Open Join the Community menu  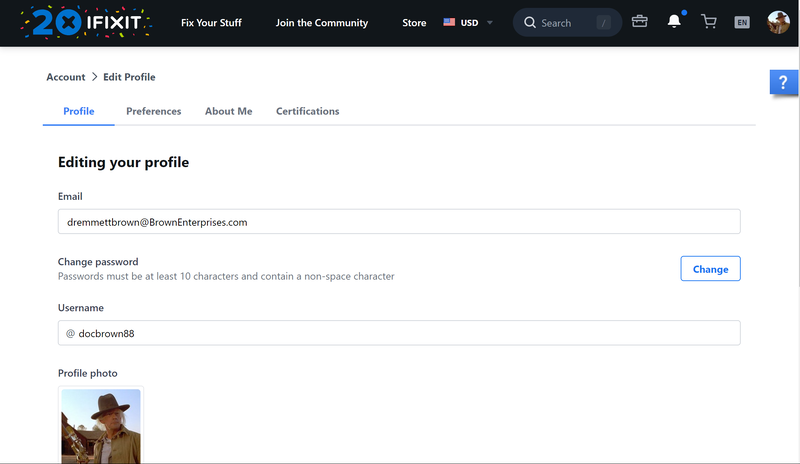pyautogui.click(x=321, y=23)
